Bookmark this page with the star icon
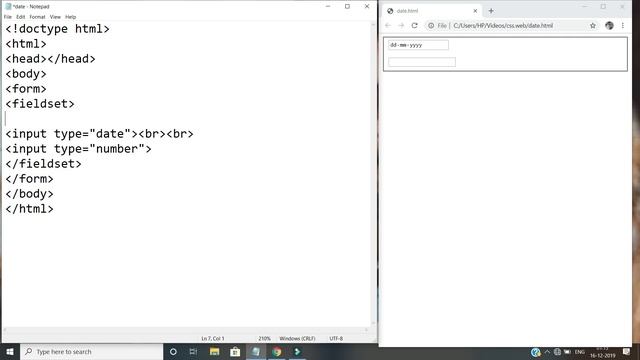The height and width of the screenshot is (360, 640). tap(593, 25)
